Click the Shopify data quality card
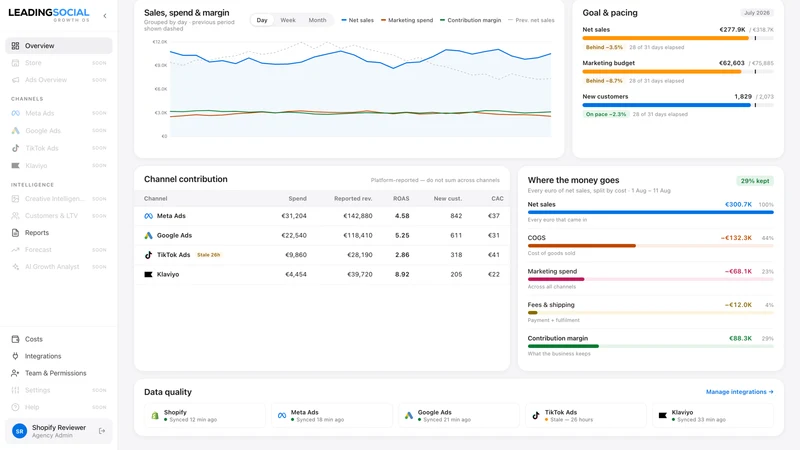This screenshot has height=450, width=800. pos(205,415)
